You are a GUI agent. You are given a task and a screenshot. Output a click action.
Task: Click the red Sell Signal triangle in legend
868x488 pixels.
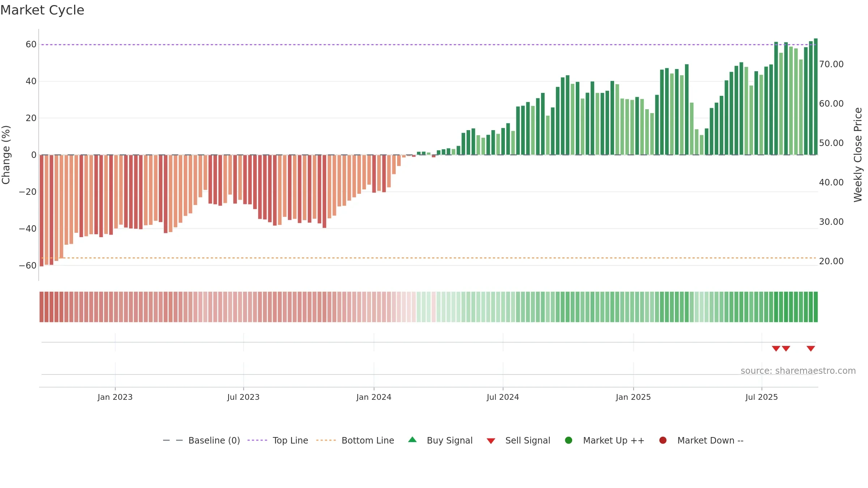point(491,441)
